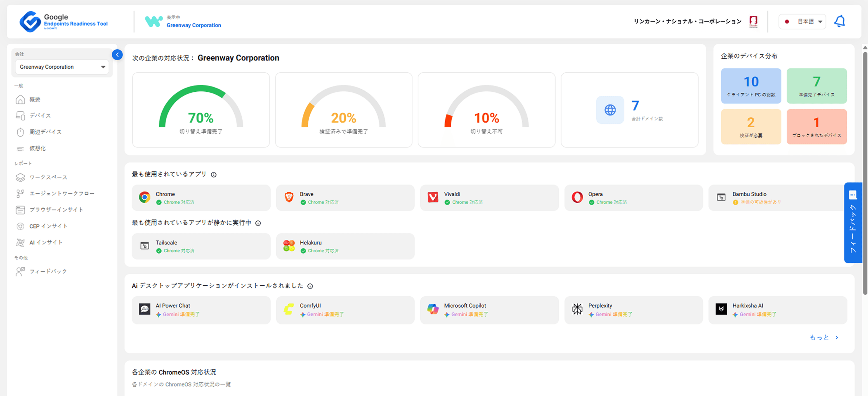
Task: Open the Brave app card
Action: (x=345, y=198)
